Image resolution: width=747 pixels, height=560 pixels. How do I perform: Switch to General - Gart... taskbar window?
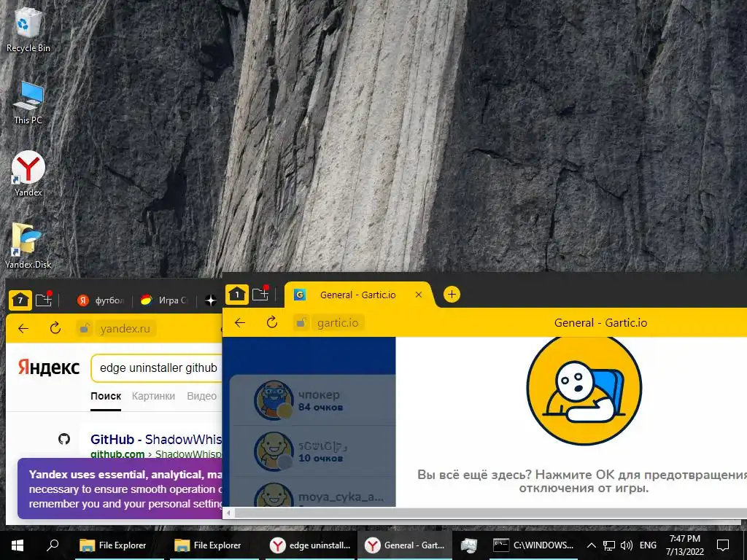pos(405,545)
